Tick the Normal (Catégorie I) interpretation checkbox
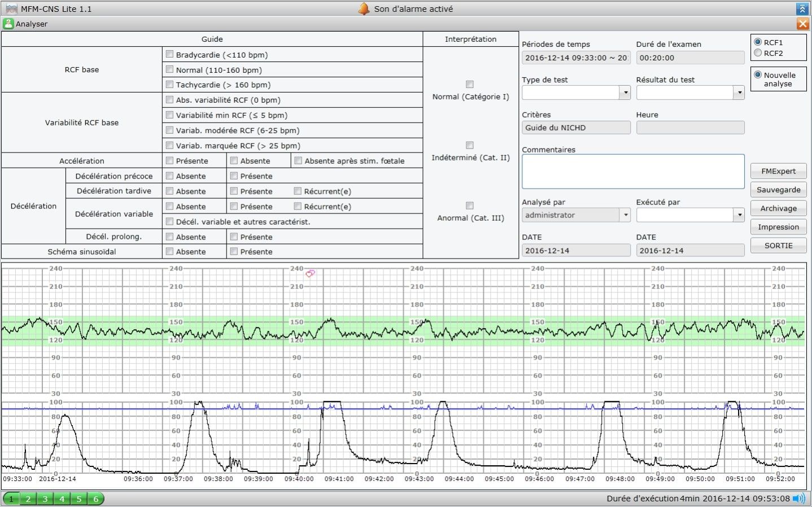 (x=469, y=84)
